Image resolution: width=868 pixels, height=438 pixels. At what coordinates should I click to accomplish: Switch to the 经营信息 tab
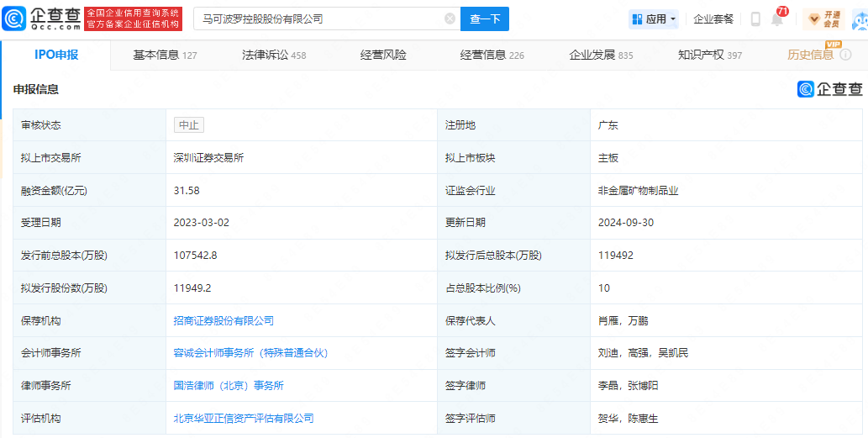[492, 55]
